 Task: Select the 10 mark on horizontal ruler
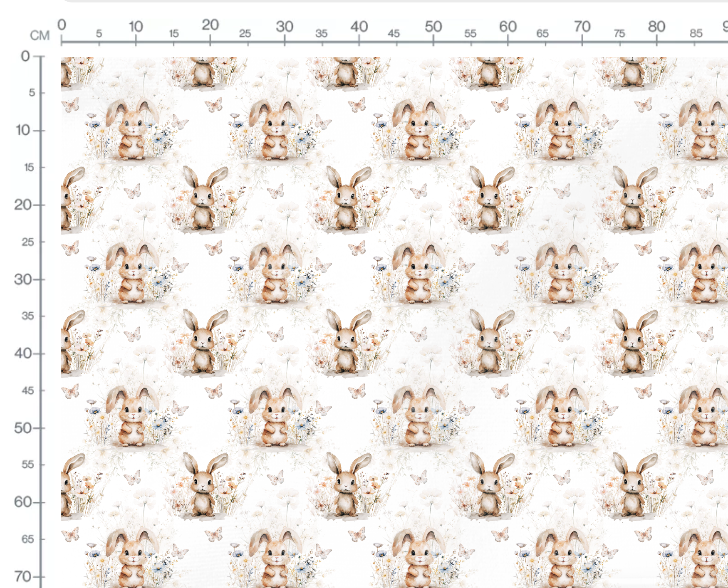click(x=136, y=27)
